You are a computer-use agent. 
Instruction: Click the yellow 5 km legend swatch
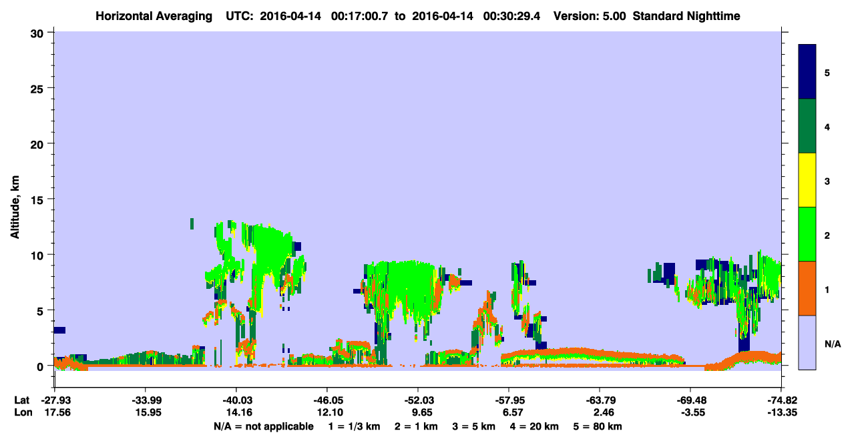807,180
